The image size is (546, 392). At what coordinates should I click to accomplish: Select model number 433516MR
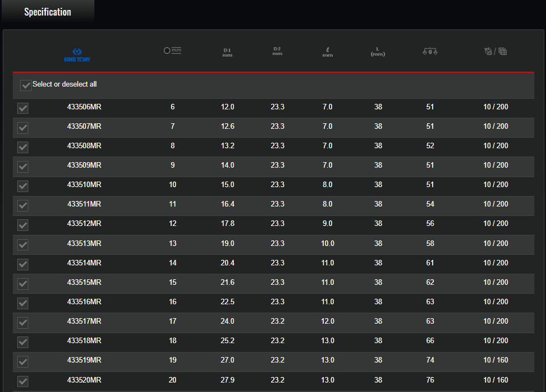point(84,302)
